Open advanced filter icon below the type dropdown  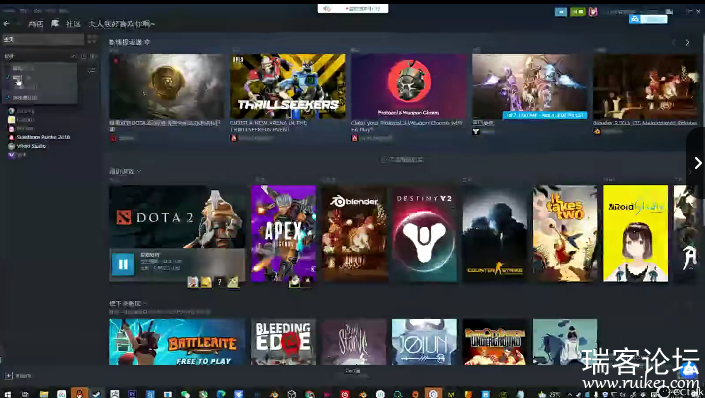(x=91, y=71)
